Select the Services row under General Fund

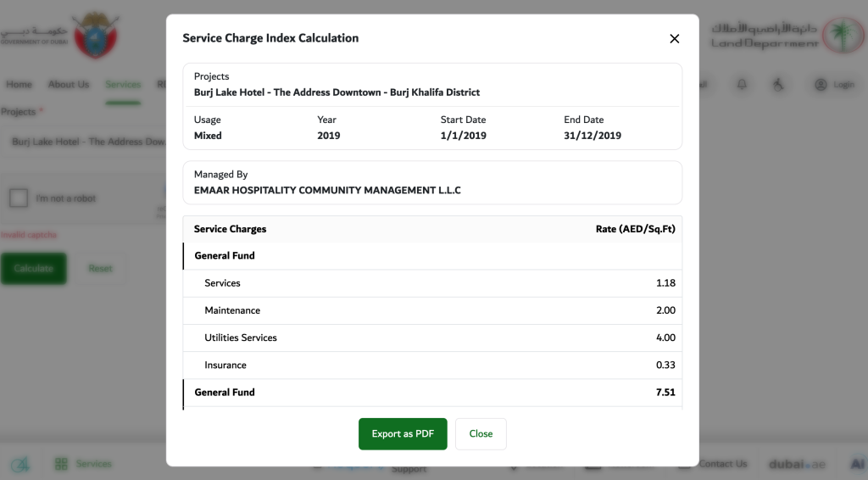(x=432, y=283)
